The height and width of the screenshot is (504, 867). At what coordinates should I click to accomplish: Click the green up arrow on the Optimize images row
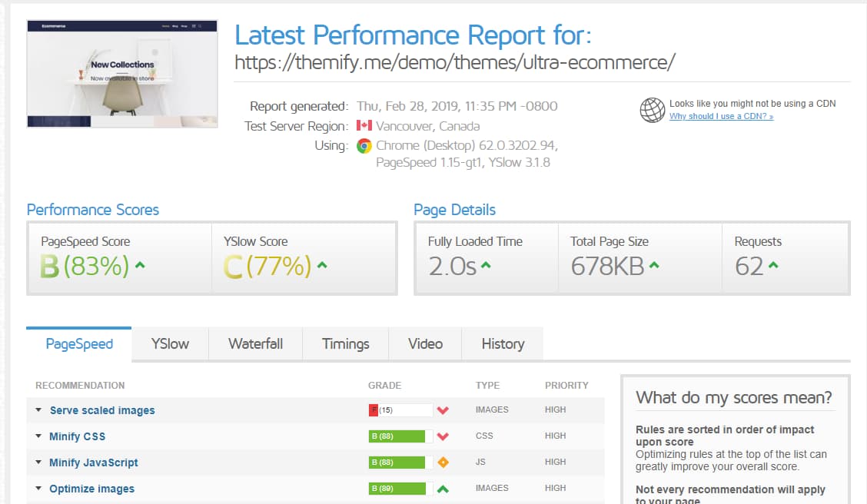tap(443, 489)
